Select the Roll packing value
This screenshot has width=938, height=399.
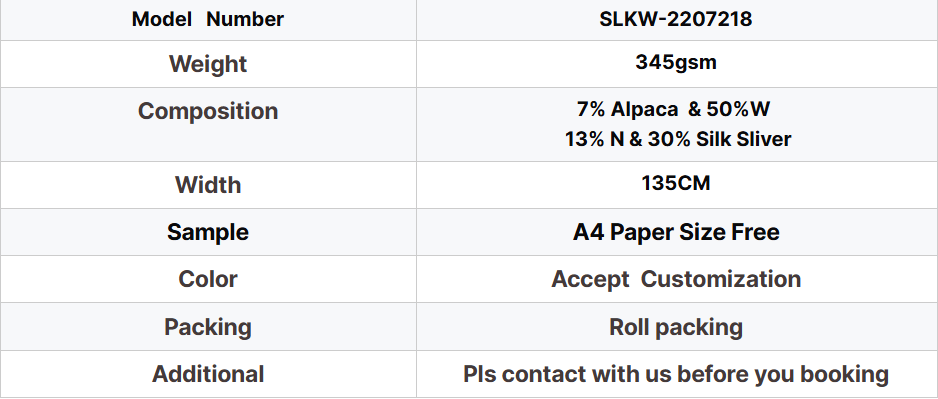coord(676,327)
